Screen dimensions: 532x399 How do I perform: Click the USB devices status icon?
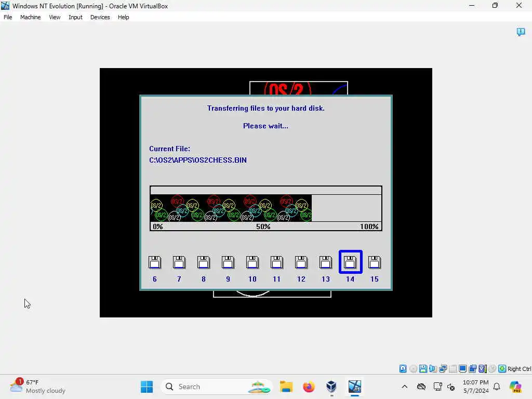[x=453, y=368]
